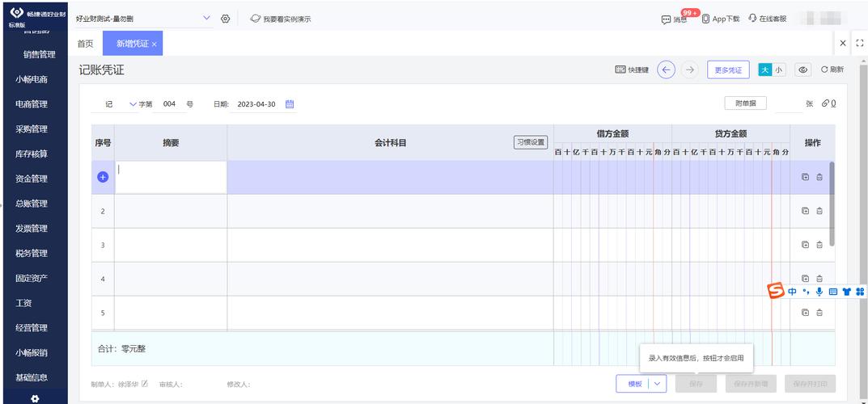This screenshot has width=868, height=404.
Task: Go to next voucher with right arrow
Action: (x=689, y=69)
